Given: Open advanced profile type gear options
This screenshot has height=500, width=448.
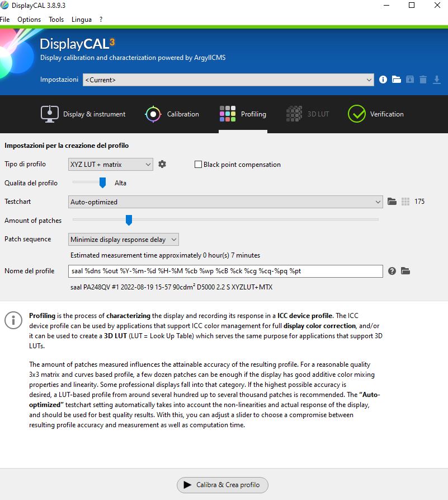Looking at the screenshot, I should [x=162, y=164].
